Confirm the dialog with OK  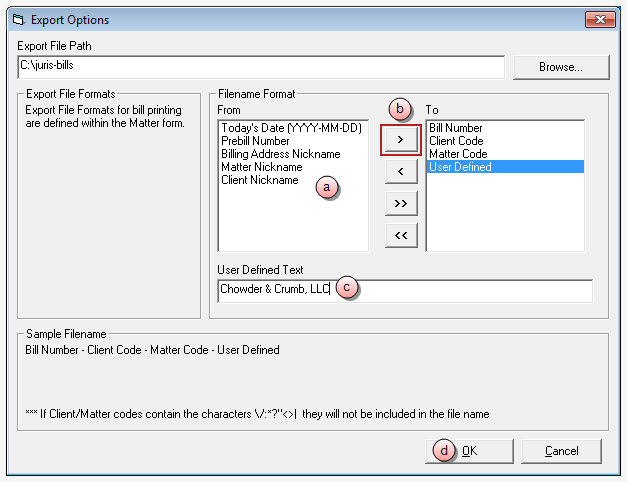469,451
